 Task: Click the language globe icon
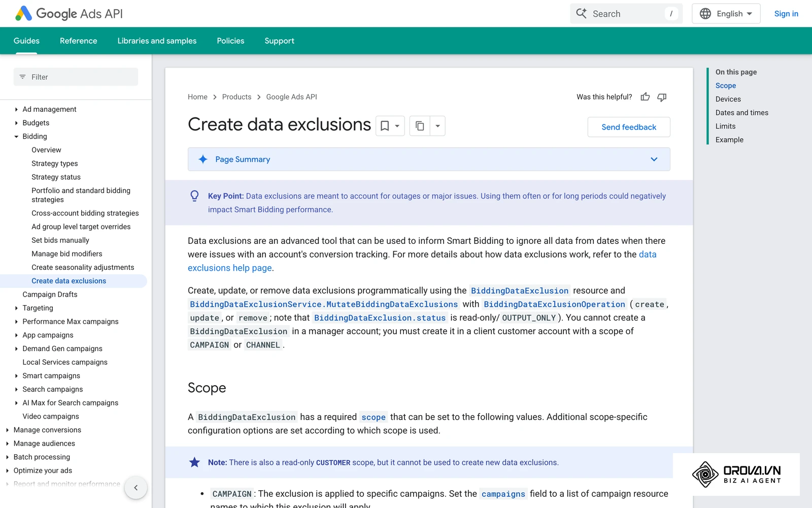(x=705, y=14)
